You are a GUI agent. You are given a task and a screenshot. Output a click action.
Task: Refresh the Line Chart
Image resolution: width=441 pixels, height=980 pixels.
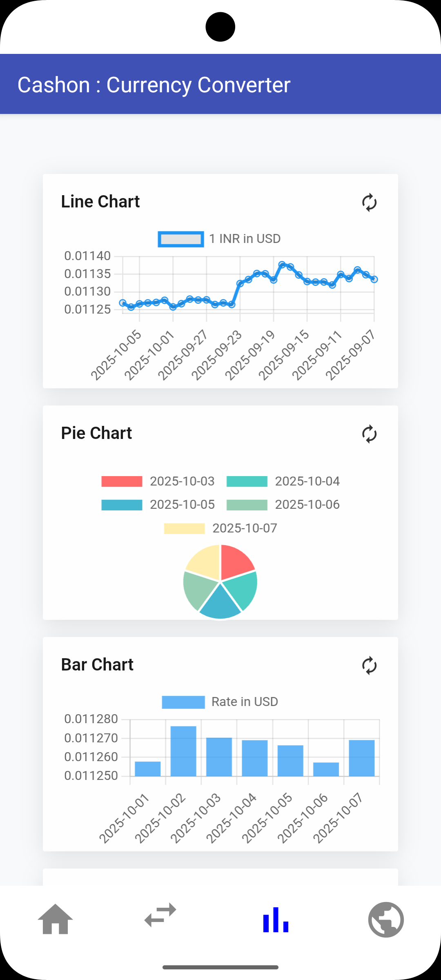pos(369,203)
